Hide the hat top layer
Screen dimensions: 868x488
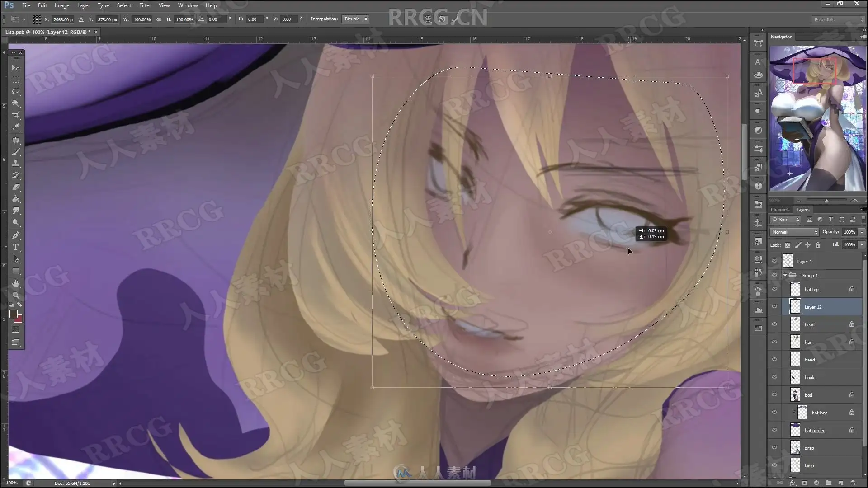tap(774, 289)
